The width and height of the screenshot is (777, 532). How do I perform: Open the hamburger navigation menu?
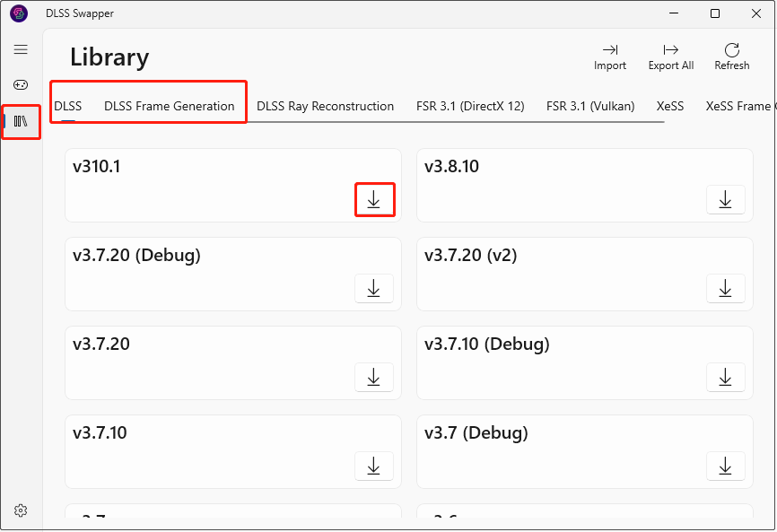[x=21, y=49]
